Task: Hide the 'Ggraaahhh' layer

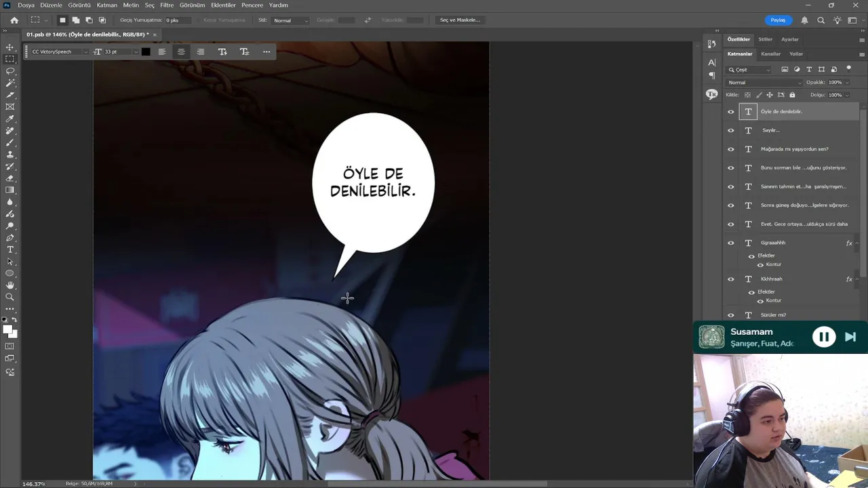Action: coord(731,243)
